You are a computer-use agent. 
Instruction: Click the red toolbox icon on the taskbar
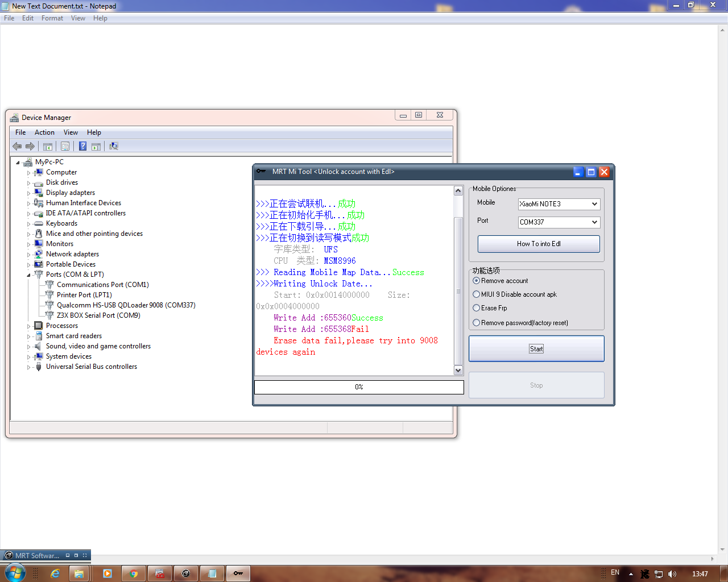pyautogui.click(x=160, y=573)
